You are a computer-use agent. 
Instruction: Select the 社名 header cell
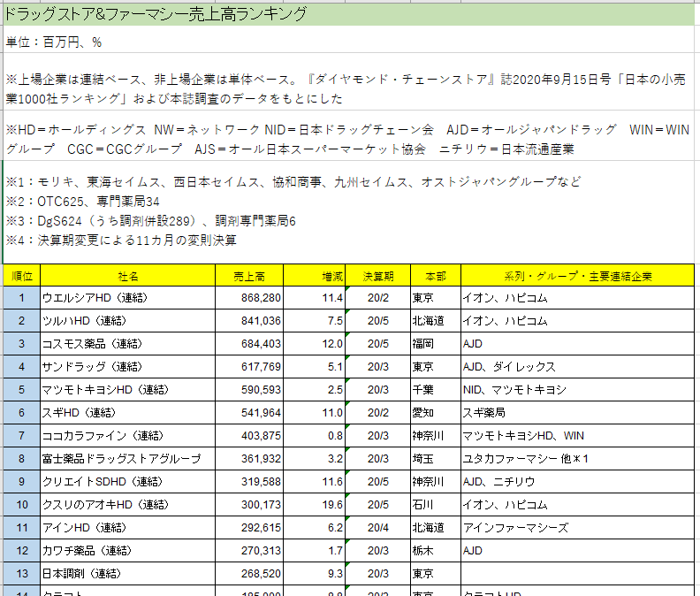[x=128, y=276]
